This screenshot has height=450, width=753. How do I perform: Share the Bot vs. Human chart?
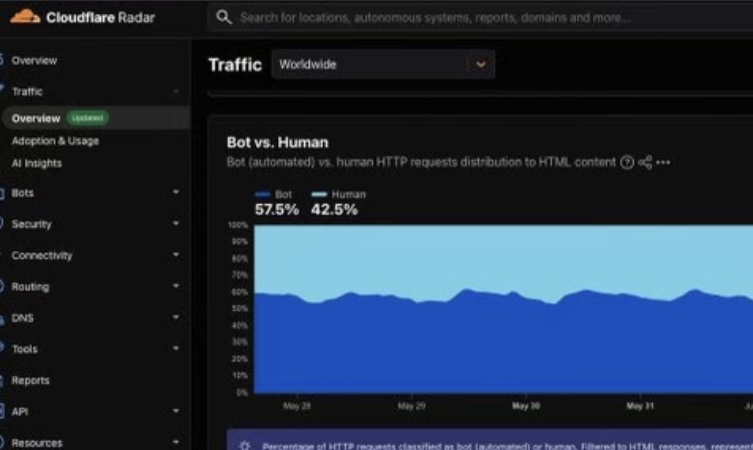pos(645,162)
